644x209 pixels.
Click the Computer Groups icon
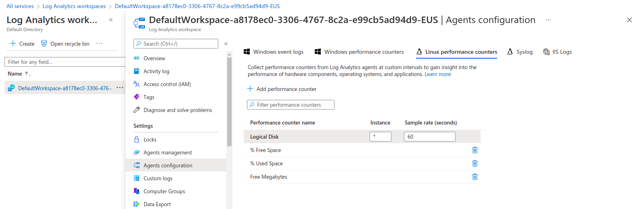(136, 191)
